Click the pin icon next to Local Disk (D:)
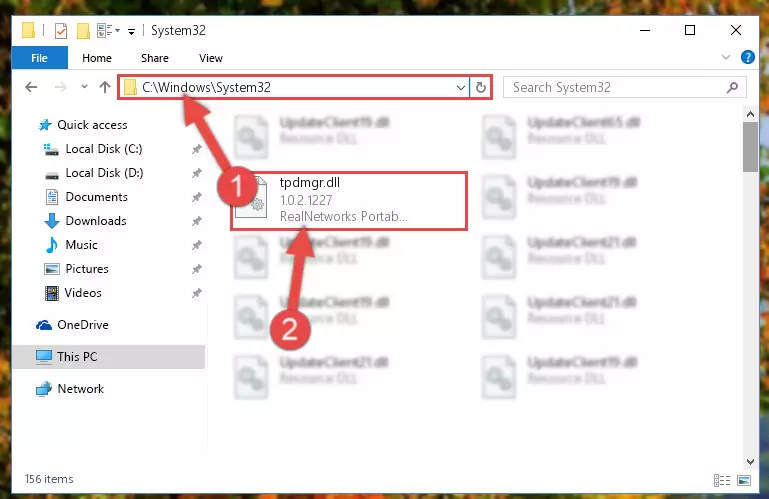 (x=197, y=173)
